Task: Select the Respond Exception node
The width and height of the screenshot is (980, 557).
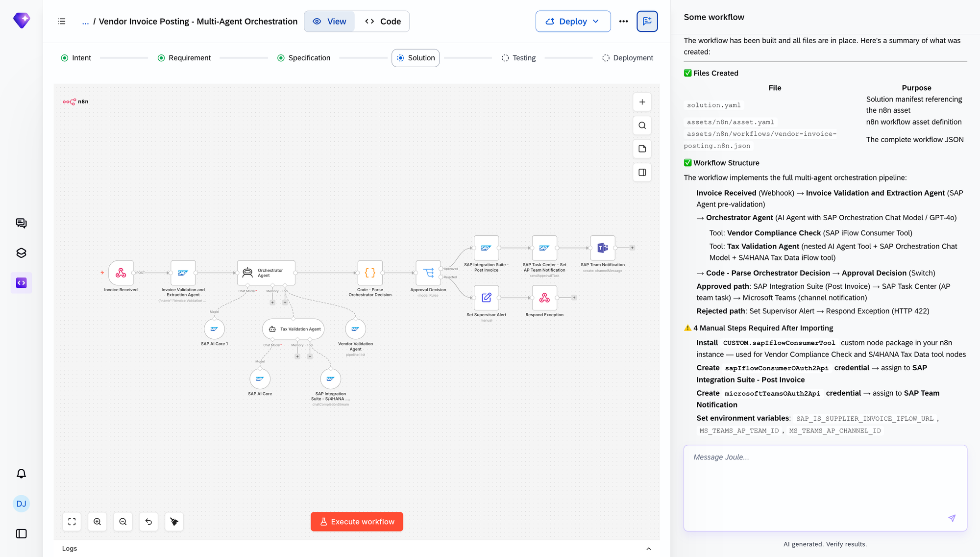Action: pyautogui.click(x=544, y=298)
